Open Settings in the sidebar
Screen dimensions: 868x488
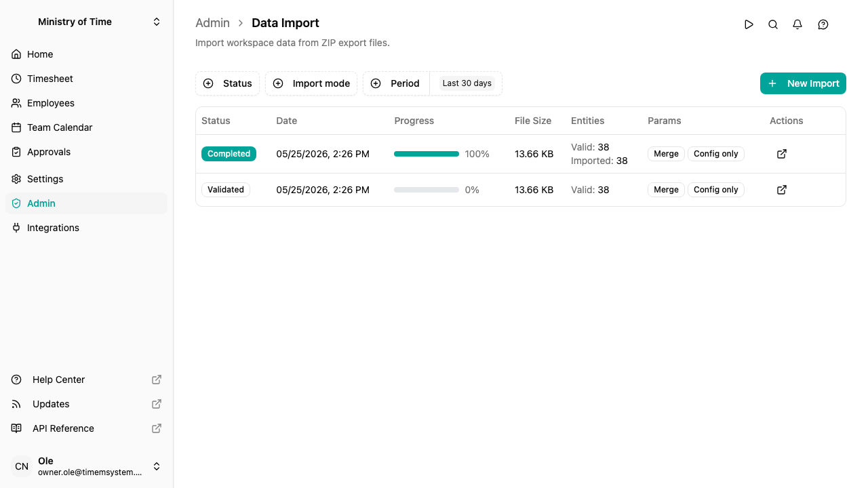86,179
